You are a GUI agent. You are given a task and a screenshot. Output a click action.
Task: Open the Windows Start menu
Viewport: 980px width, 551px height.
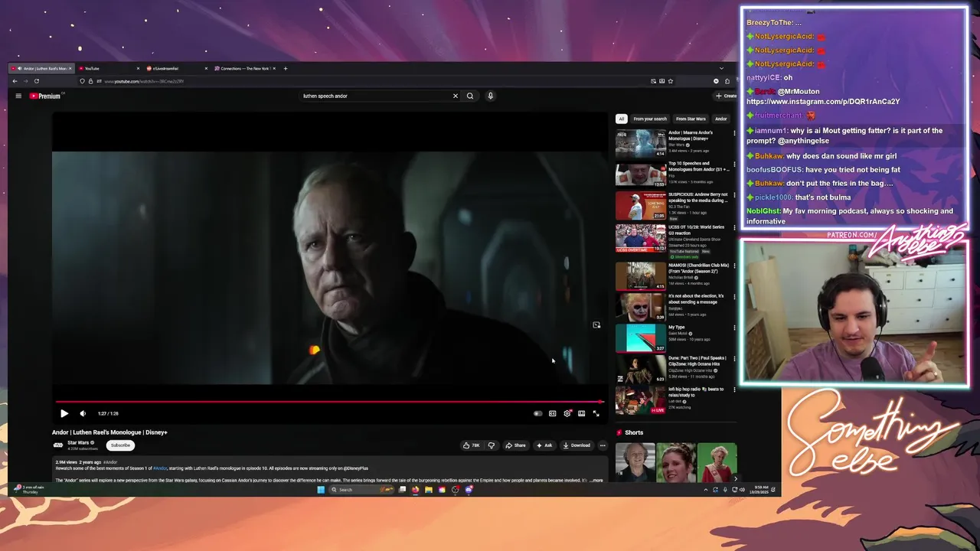[x=321, y=490]
